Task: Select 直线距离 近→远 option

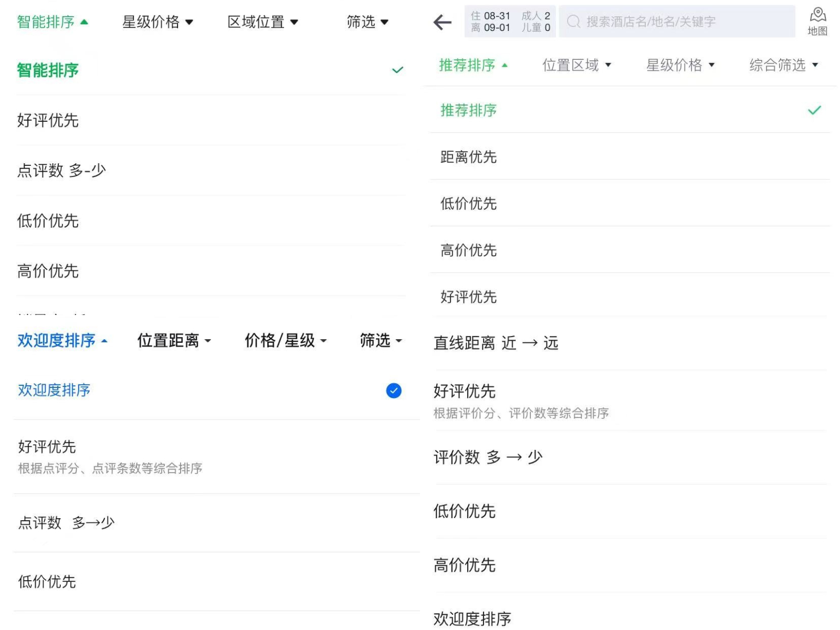Action: coord(496,343)
